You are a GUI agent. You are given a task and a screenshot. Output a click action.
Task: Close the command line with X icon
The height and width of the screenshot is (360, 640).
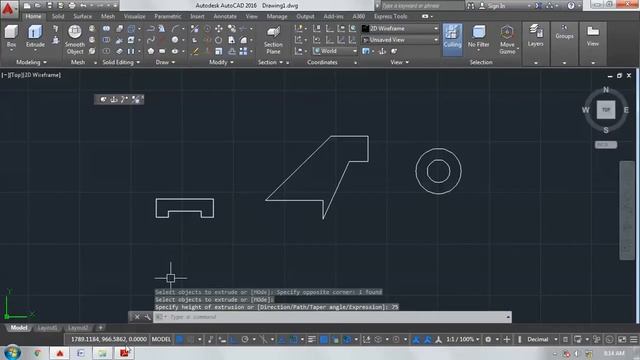coord(137,317)
